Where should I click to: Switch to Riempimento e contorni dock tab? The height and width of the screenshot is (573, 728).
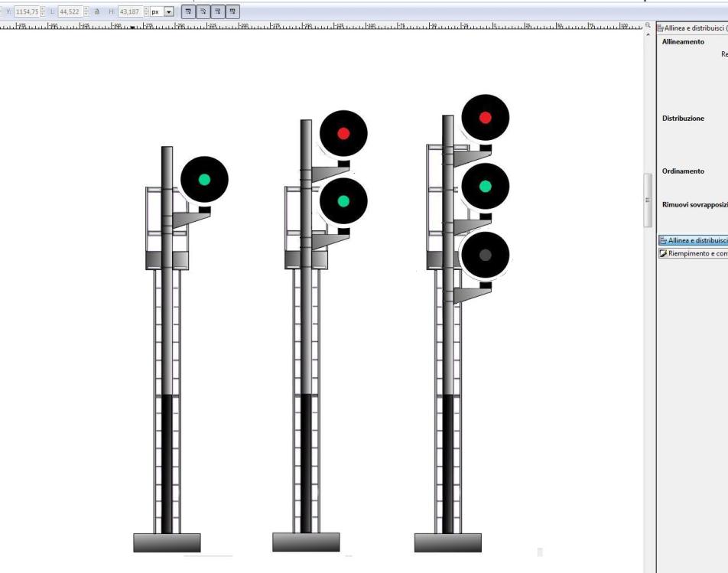(x=693, y=254)
